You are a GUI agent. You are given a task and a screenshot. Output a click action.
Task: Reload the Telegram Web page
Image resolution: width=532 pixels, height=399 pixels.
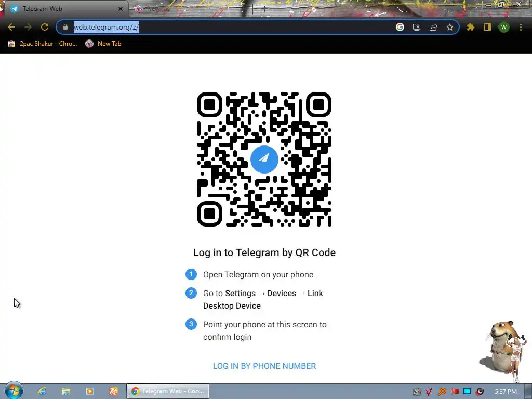pos(45,27)
